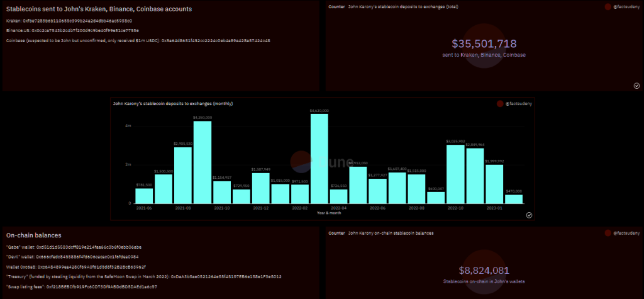The width and height of the screenshot is (644, 299).
Task: Open @factsudeny profile from the on-chain balances counter
Action: click(x=627, y=233)
